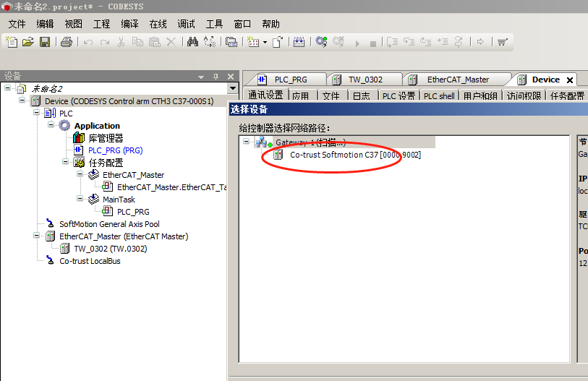Viewport: 588px width, 381px height.
Task: Close the Device editor tab
Action: (x=570, y=80)
